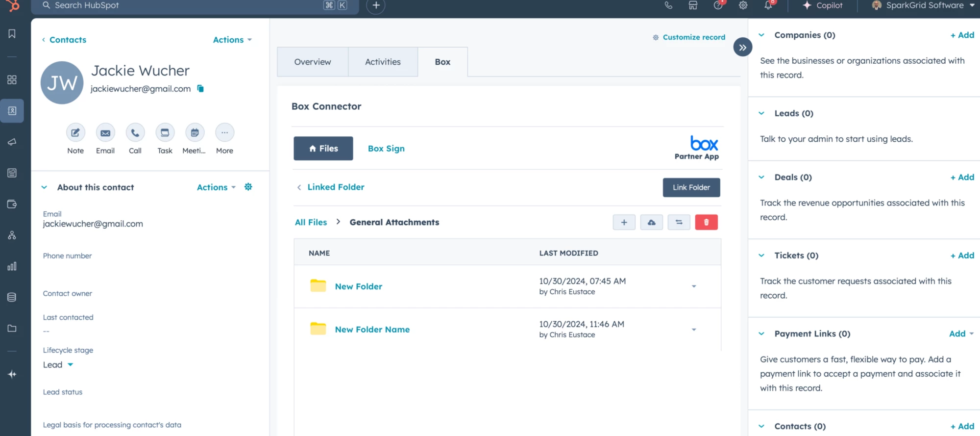This screenshot has width=980, height=436.
Task: Open the SparkGrid Software account menu
Action: 923,5
